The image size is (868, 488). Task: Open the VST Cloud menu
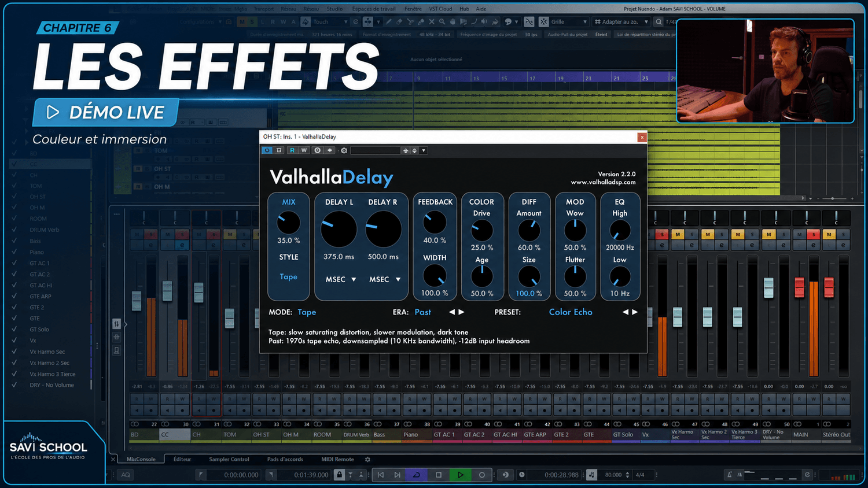point(440,9)
